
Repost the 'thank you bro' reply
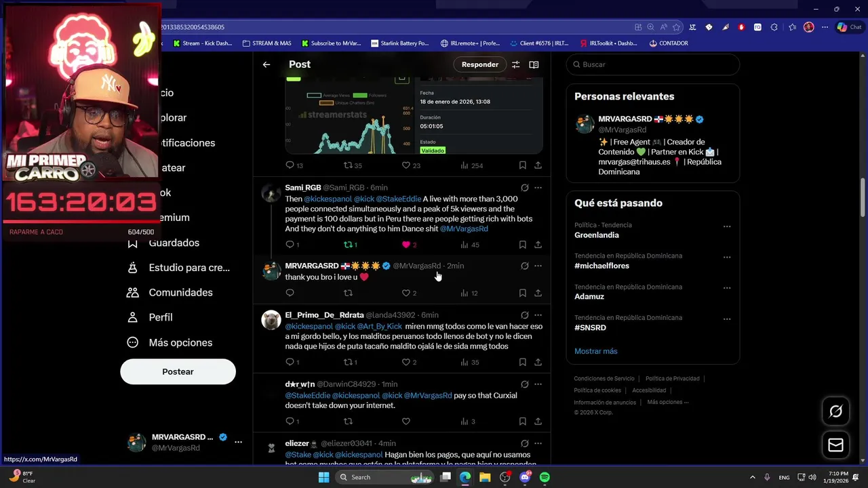point(348,293)
